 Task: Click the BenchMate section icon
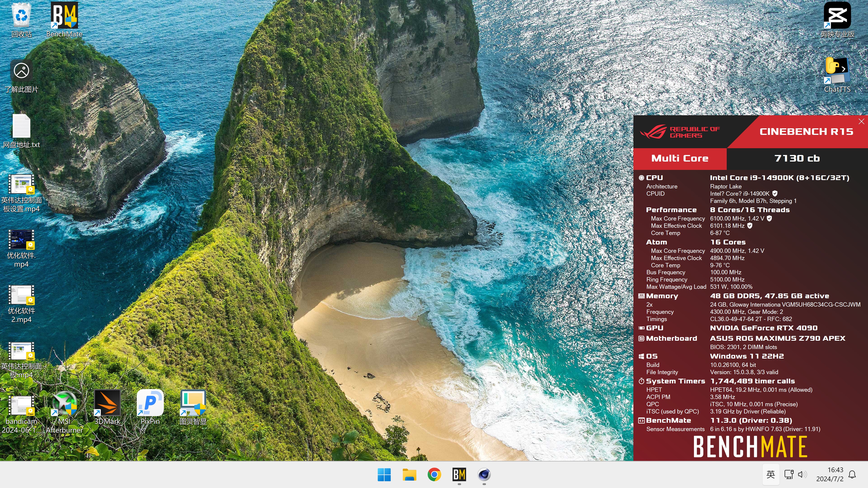tap(641, 420)
